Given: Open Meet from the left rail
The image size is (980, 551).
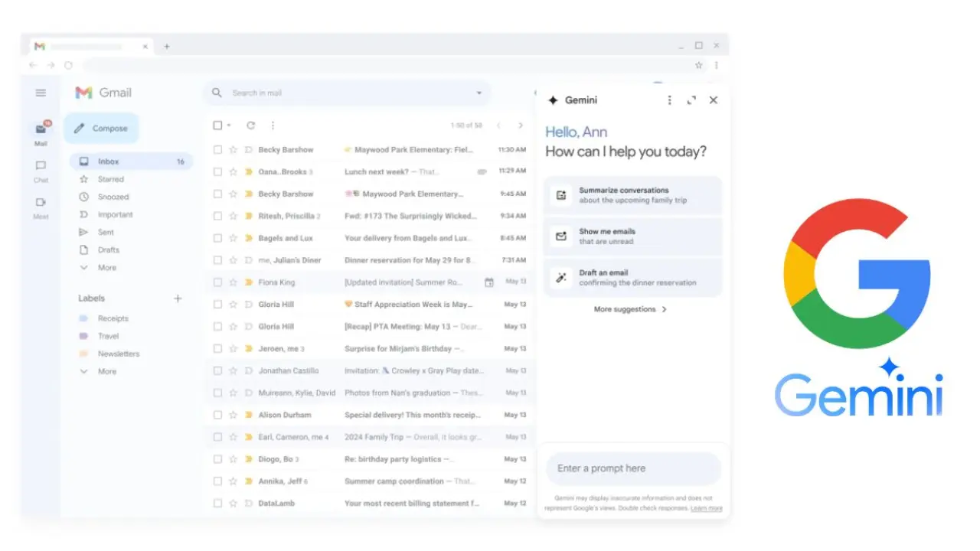Looking at the screenshot, I should pos(41,207).
